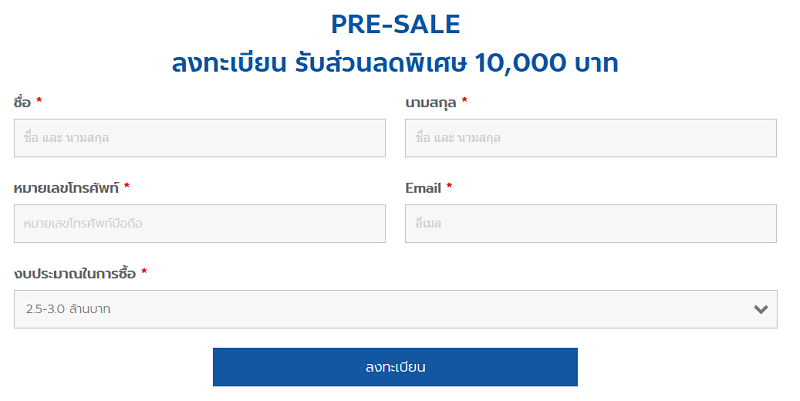Click the red asterisk beside ชื่อ
The height and width of the screenshot is (401, 800).
[39, 101]
